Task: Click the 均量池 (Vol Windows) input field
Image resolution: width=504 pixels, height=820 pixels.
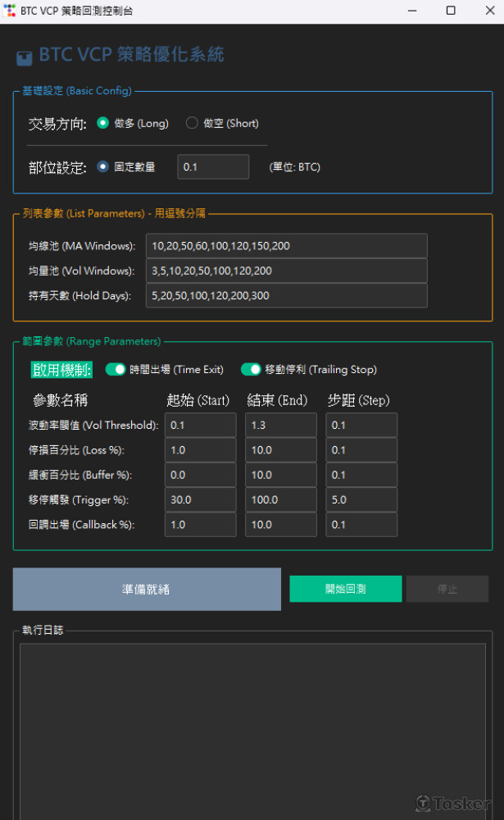Action: point(287,271)
